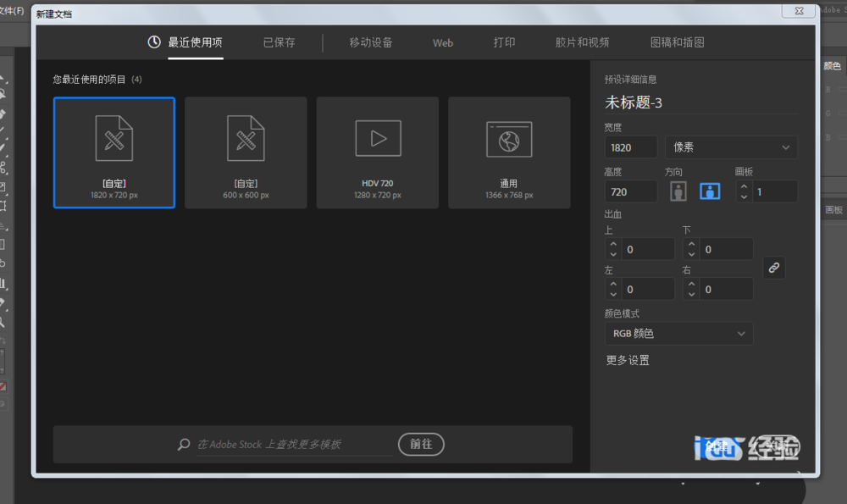Click the 前往 button

tap(421, 444)
